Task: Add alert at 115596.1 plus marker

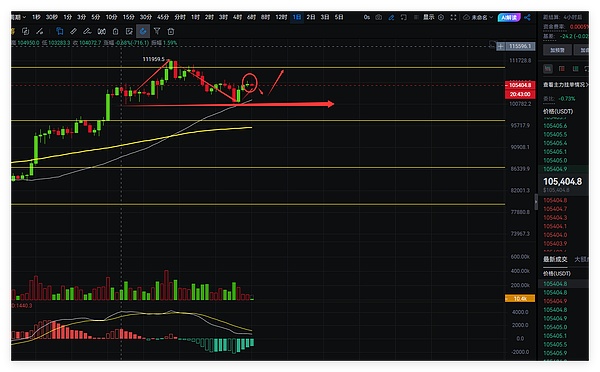Action: coord(501,46)
